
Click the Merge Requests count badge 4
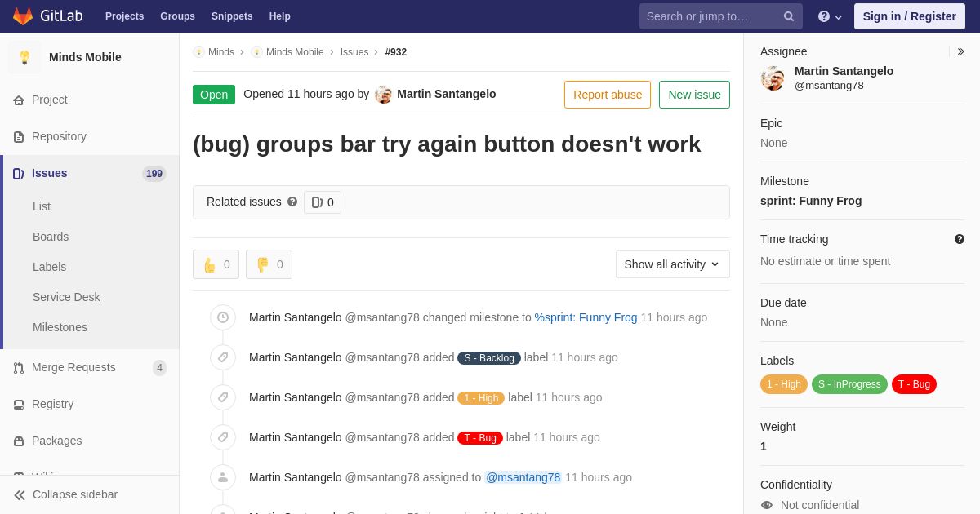[159, 368]
